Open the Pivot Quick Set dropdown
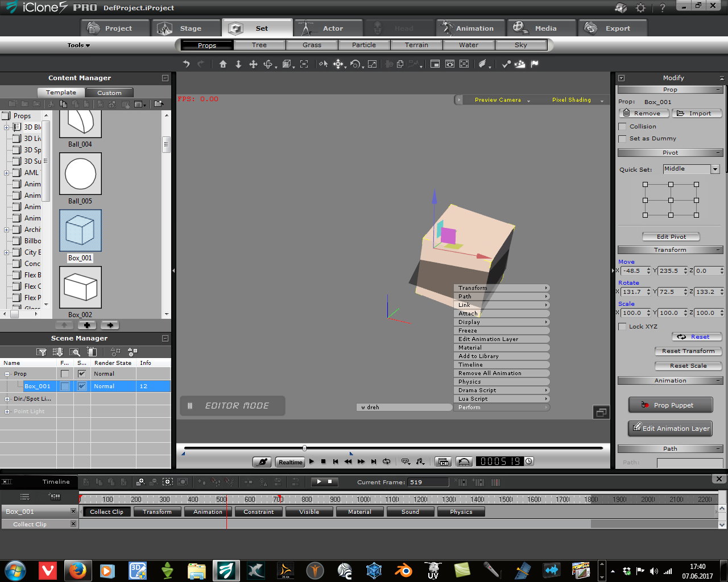Image resolution: width=728 pixels, height=582 pixels. 715,169
